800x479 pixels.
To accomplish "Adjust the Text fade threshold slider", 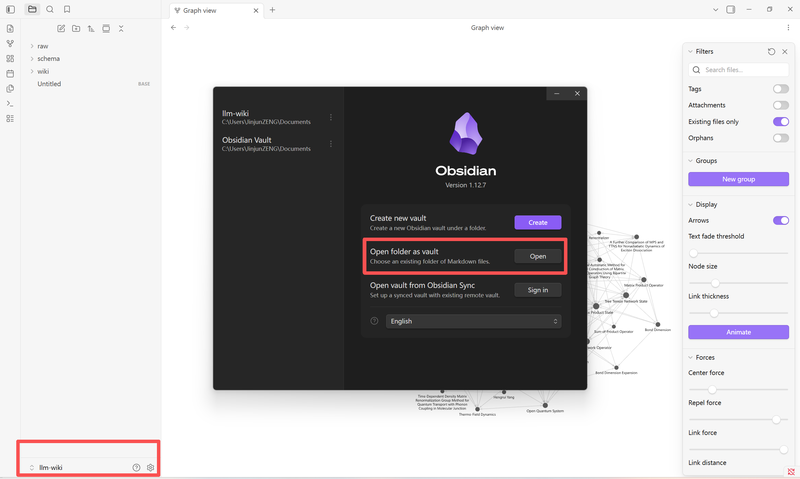I will click(738, 253).
